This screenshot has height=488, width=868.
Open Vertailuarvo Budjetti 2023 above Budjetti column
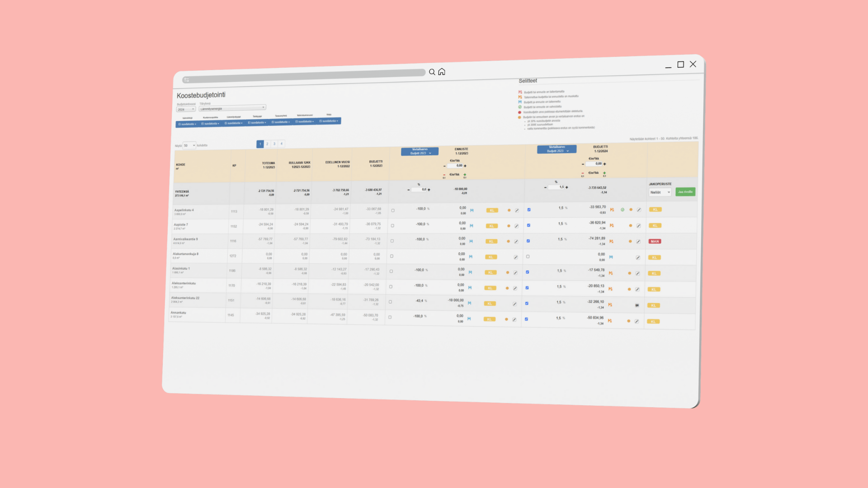click(x=557, y=149)
